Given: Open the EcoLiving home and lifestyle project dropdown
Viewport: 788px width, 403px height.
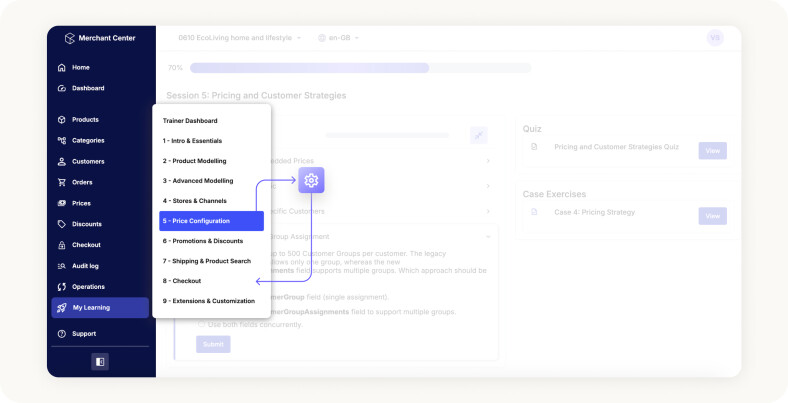Looking at the screenshot, I should click(x=240, y=38).
